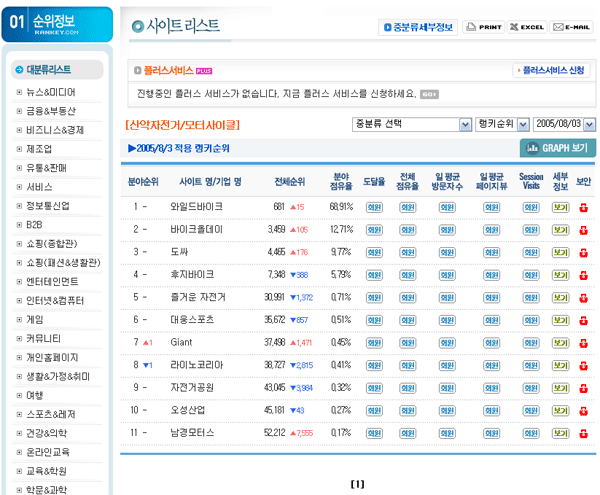The width and height of the screenshot is (600, 495).
Task: Click 도달율 회원 badge for 와일드바이크
Action: (374, 207)
